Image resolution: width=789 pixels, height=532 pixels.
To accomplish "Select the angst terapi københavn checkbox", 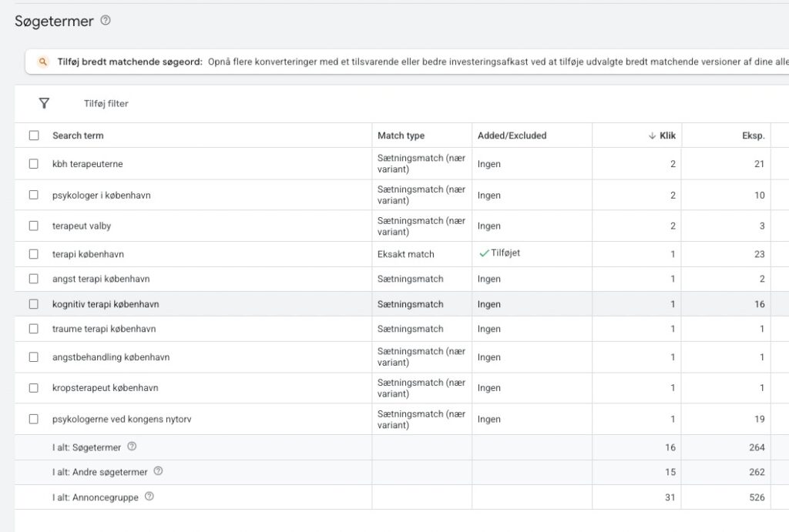I will tap(34, 279).
